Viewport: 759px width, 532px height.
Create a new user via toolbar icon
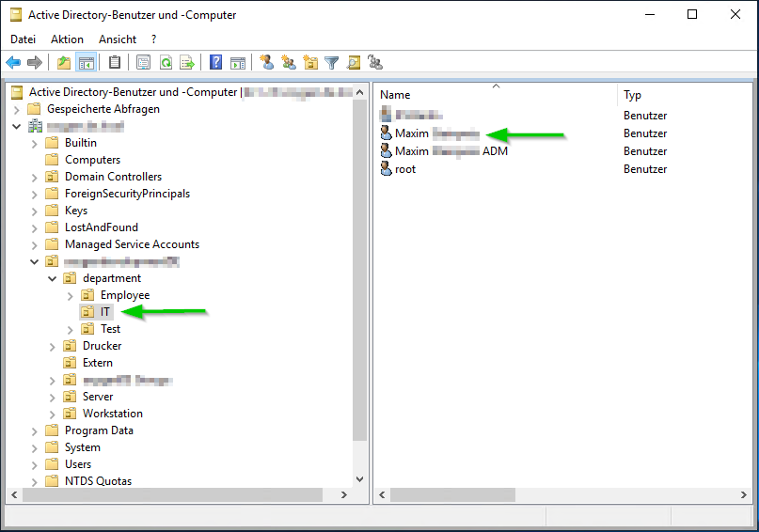[267, 62]
